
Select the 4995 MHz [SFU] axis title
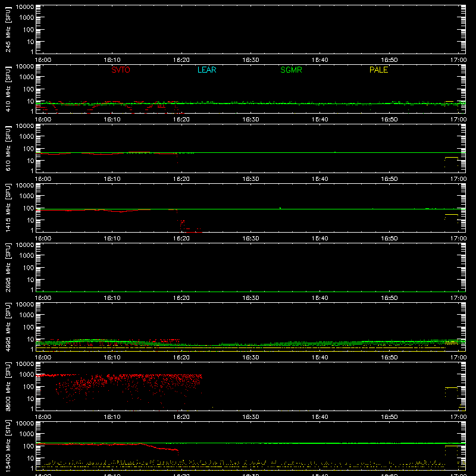tap(8, 327)
